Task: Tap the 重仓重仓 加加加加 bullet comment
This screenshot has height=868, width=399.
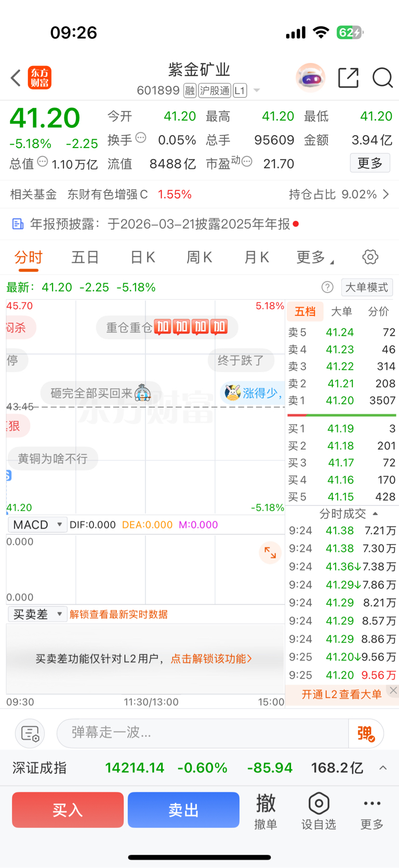Action: [x=167, y=327]
